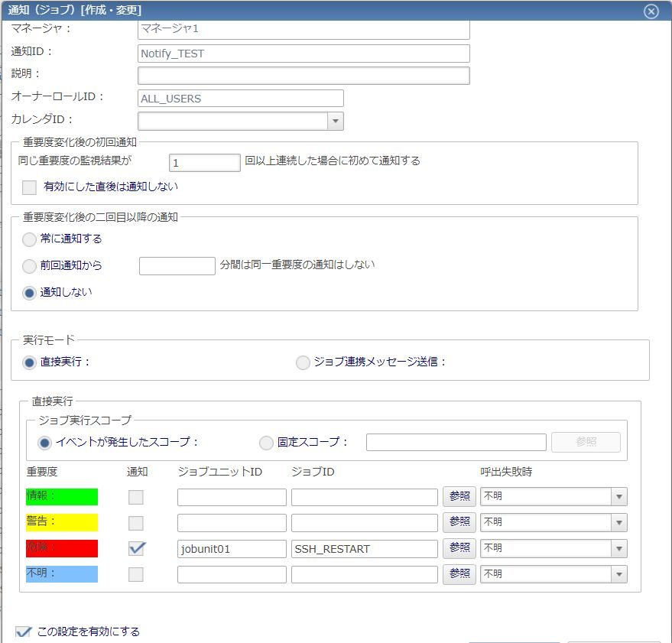672x643 pixels.
Task: Click ジョブID field in 不明 severity row
Action: click(x=364, y=574)
